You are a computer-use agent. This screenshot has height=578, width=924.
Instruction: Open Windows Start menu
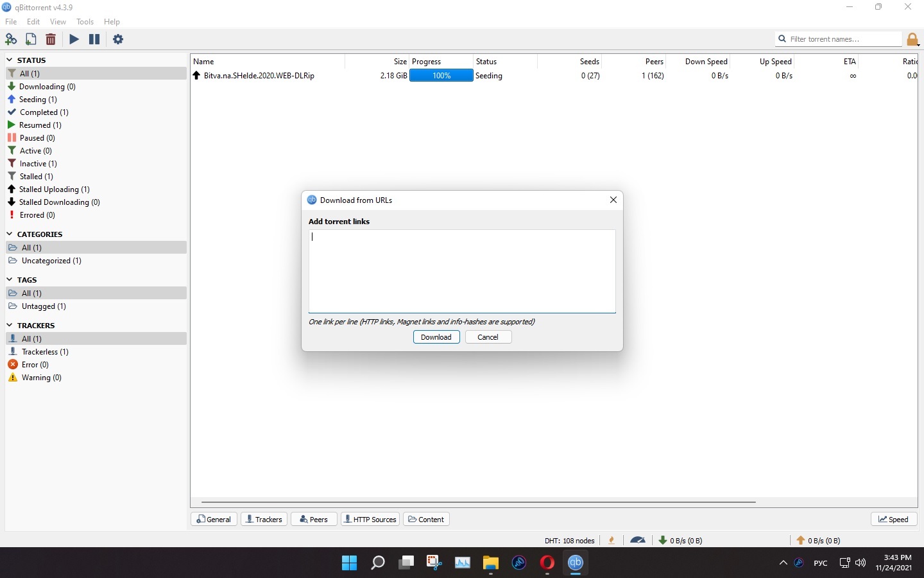pos(349,563)
